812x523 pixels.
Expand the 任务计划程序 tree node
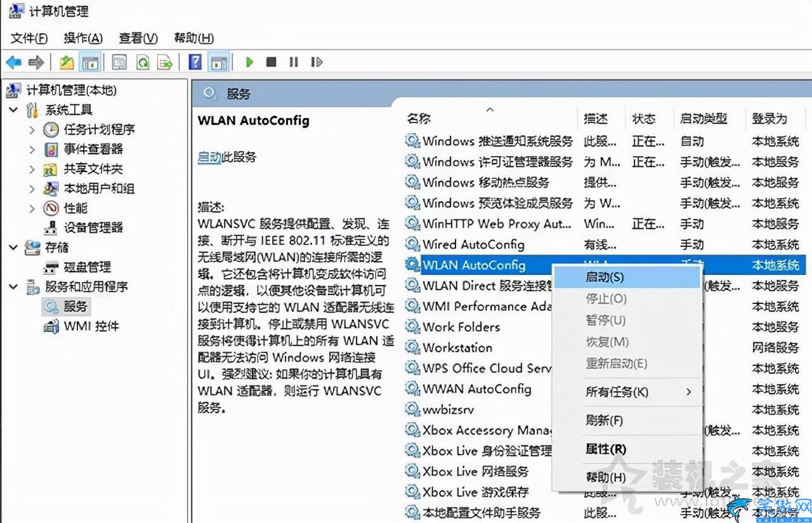point(32,130)
